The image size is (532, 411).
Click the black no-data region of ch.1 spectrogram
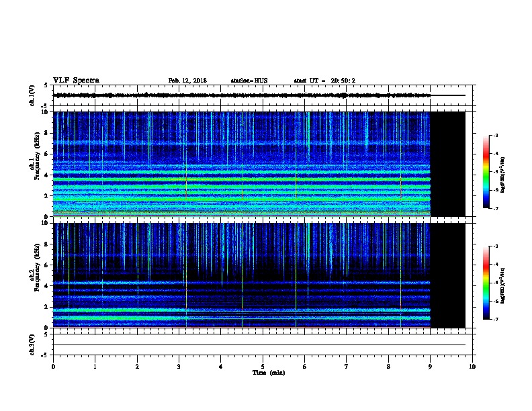[447, 164]
